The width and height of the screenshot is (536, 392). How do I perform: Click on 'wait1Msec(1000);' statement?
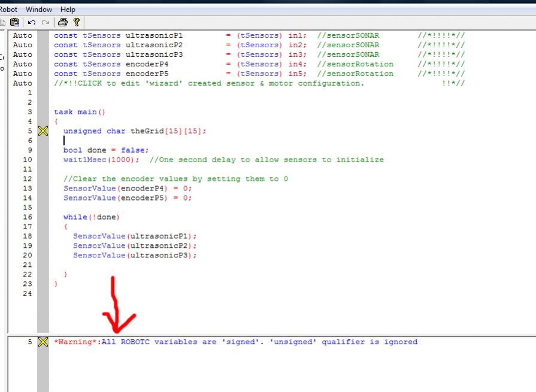(101, 160)
